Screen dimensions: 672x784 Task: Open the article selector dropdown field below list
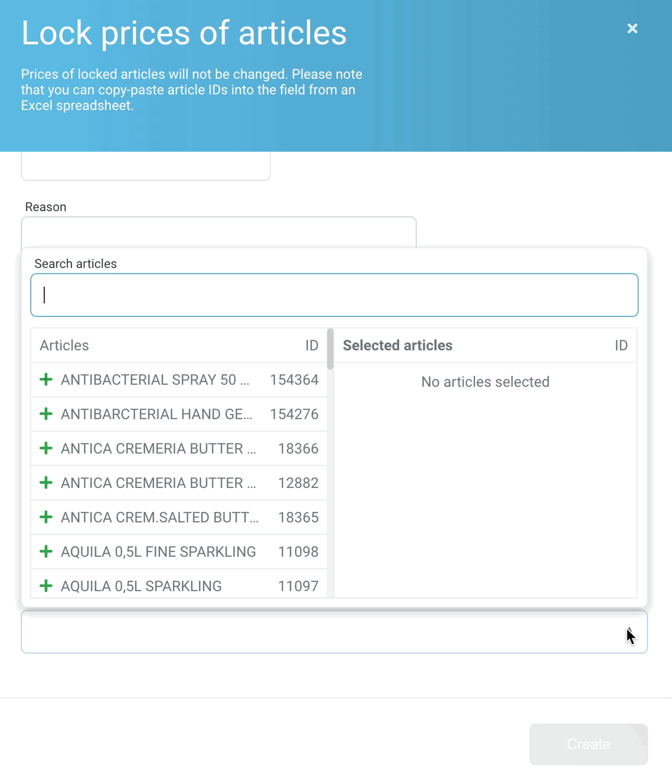(x=334, y=632)
